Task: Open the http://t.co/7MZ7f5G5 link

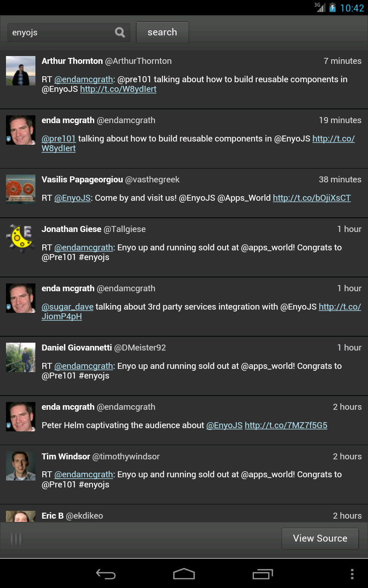Action: click(x=286, y=425)
